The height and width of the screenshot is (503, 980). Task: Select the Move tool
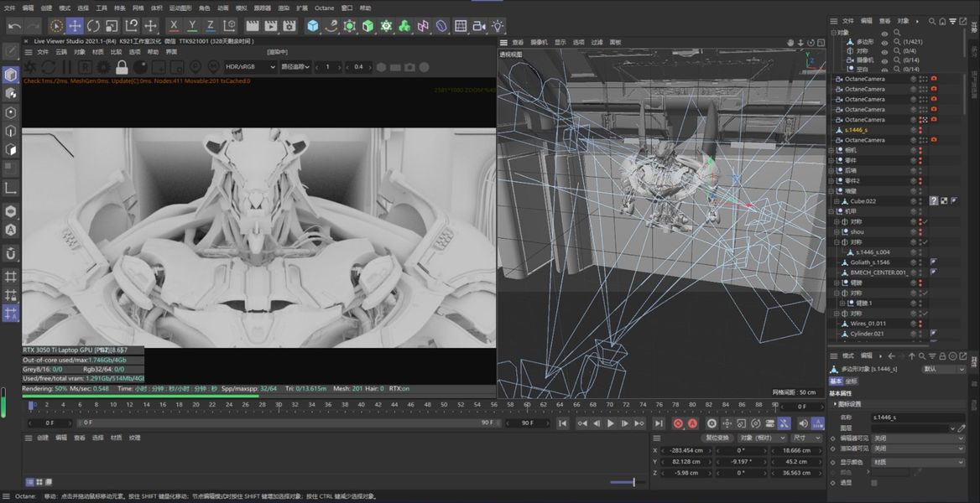click(75, 26)
